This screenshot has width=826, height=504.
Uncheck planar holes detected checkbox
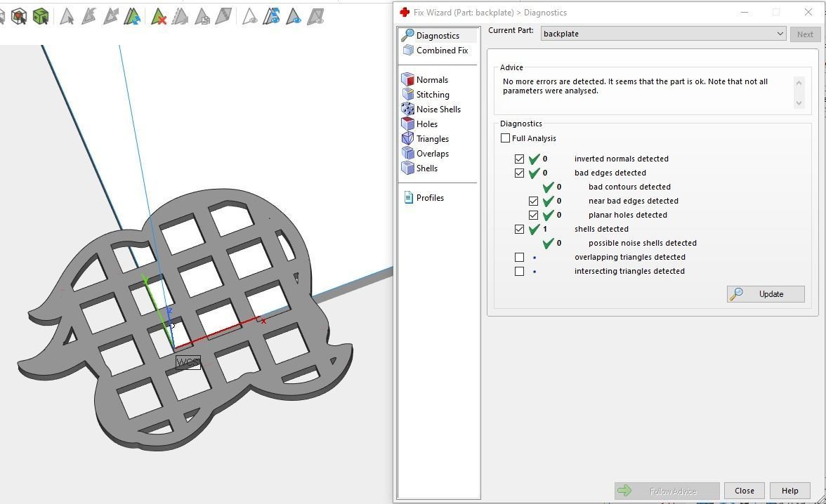click(x=534, y=215)
